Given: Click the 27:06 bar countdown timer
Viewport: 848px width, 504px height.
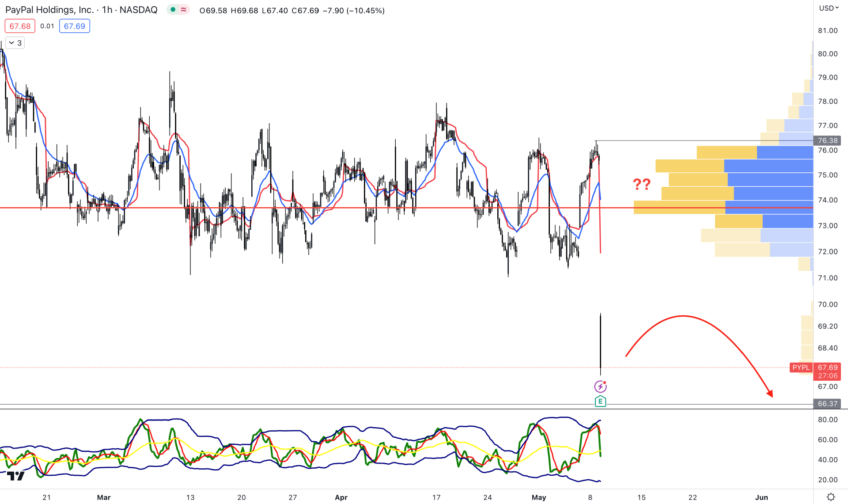Looking at the screenshot, I should (827, 376).
